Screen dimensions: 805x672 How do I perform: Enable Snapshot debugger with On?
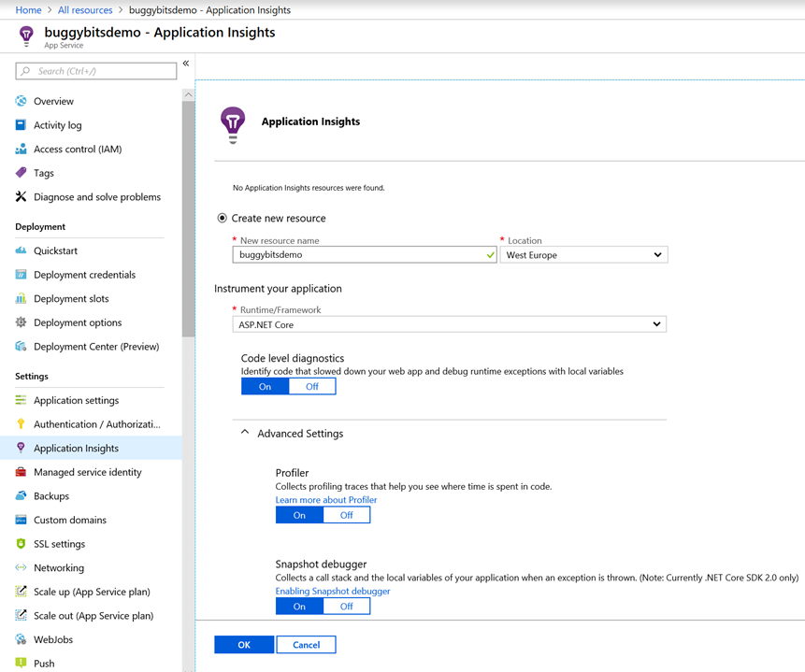[299, 607]
